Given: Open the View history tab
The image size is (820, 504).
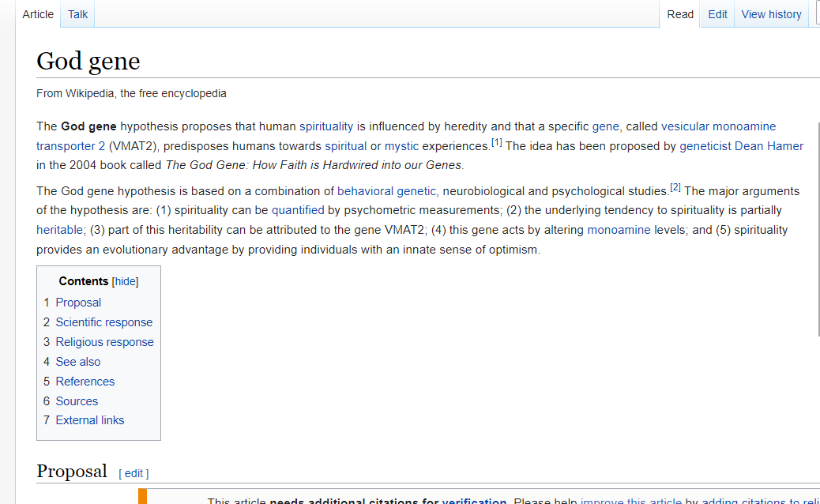Looking at the screenshot, I should 771,14.
